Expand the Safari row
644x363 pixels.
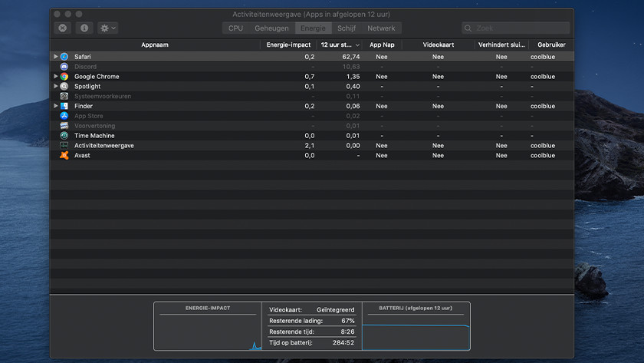click(55, 56)
